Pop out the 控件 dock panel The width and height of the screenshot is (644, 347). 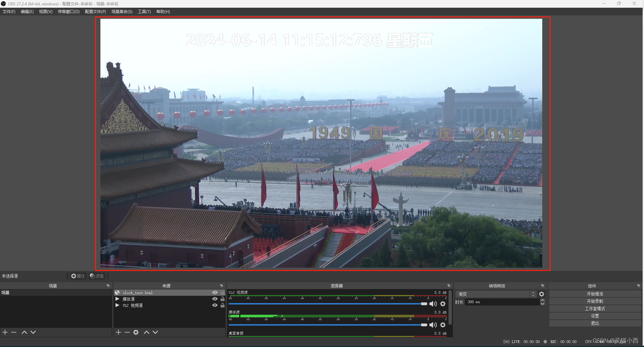(639, 286)
